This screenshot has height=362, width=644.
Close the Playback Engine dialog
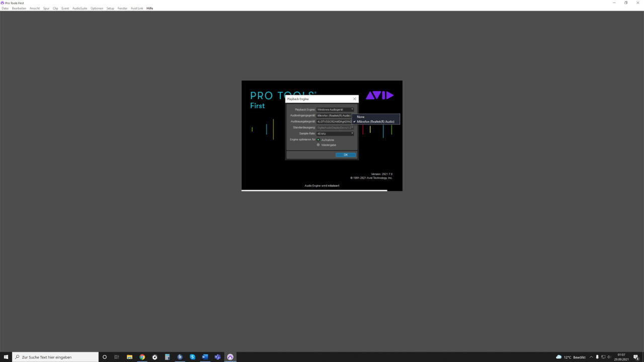(354, 99)
